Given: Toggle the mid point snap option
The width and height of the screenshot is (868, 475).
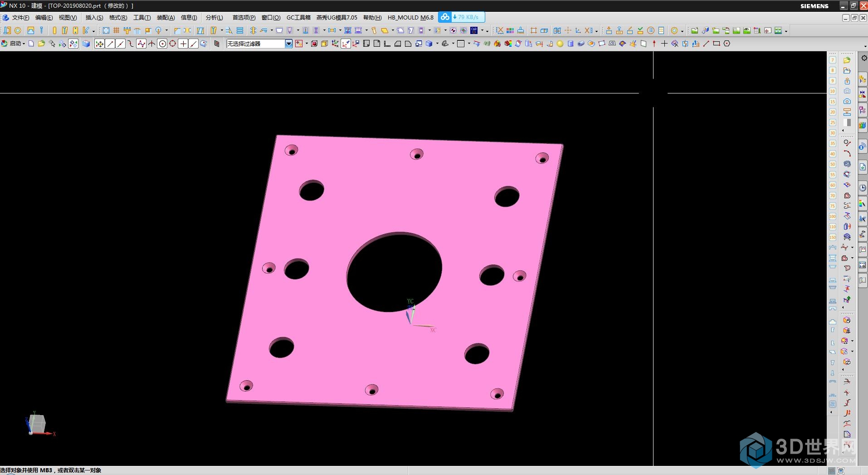Looking at the screenshot, I should click(120, 44).
